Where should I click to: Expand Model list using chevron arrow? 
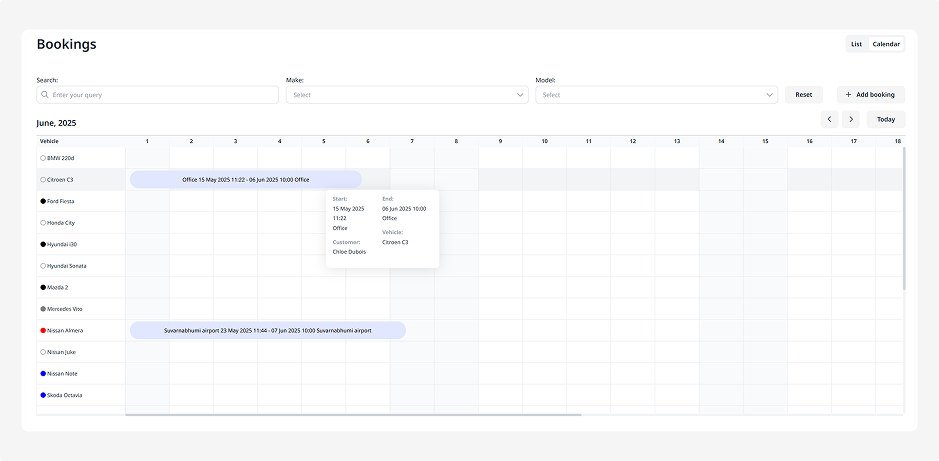pyautogui.click(x=769, y=95)
